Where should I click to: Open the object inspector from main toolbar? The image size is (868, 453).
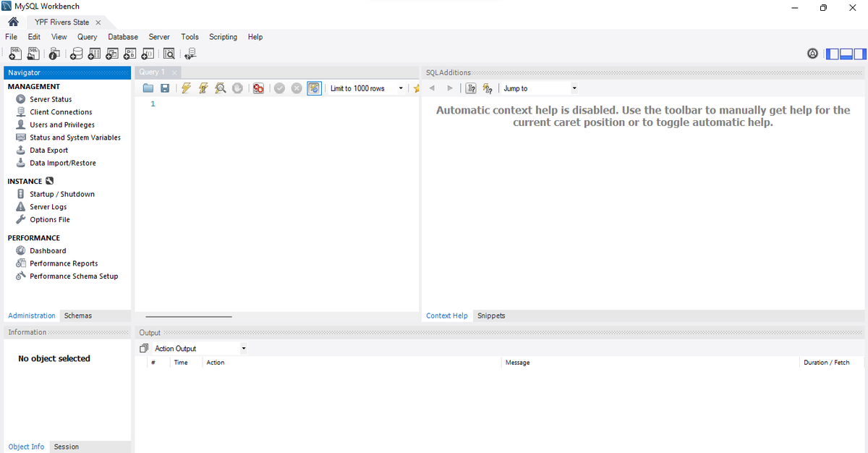coord(54,53)
